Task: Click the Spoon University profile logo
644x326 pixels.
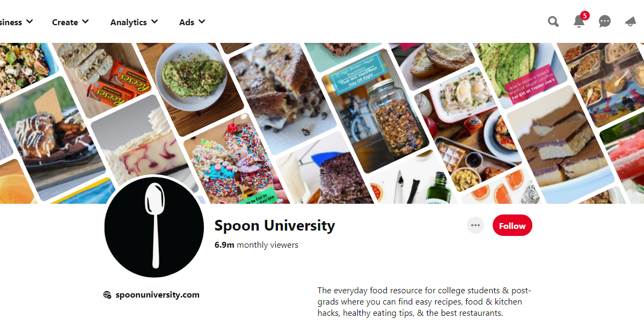Action: click(154, 226)
